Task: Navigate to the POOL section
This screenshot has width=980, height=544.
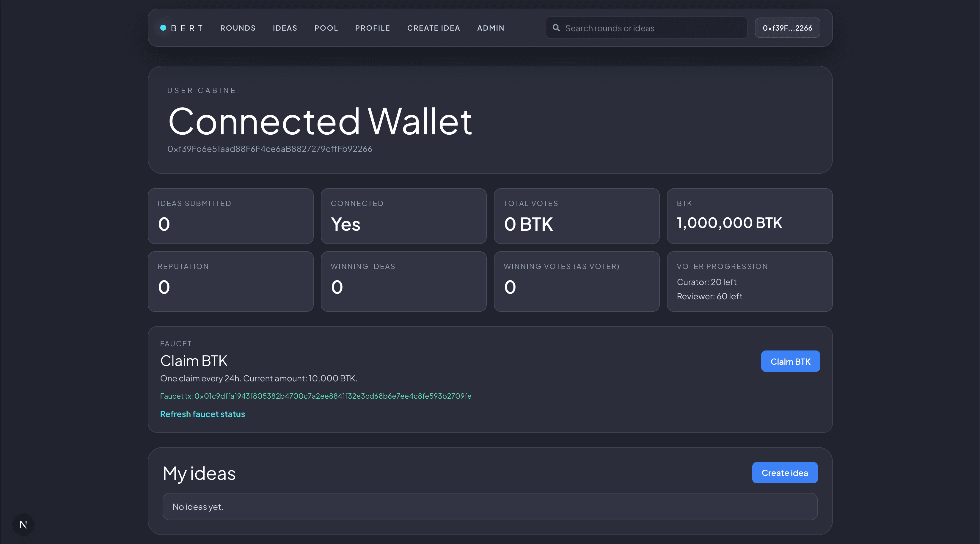Action: click(326, 28)
